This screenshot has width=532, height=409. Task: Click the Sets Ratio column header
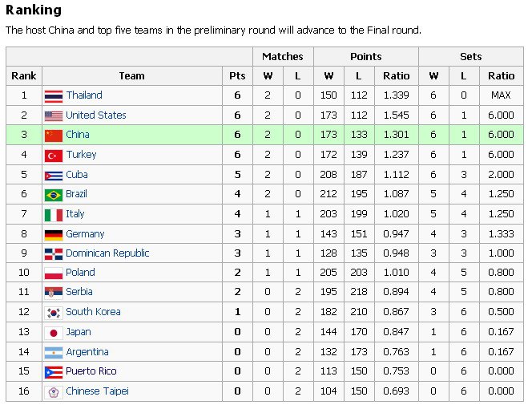click(x=501, y=75)
